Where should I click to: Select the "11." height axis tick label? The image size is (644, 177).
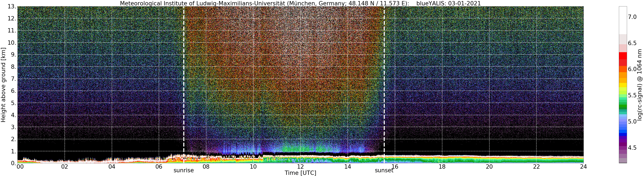pos(12,31)
